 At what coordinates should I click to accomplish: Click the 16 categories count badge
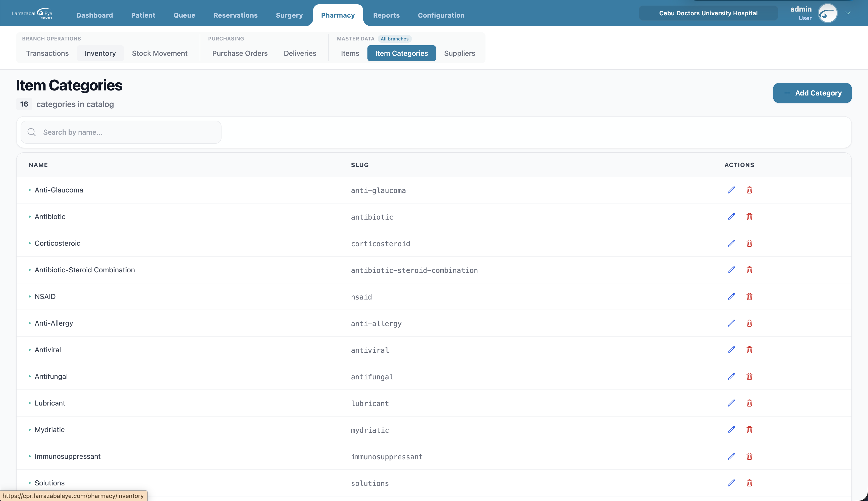24,104
